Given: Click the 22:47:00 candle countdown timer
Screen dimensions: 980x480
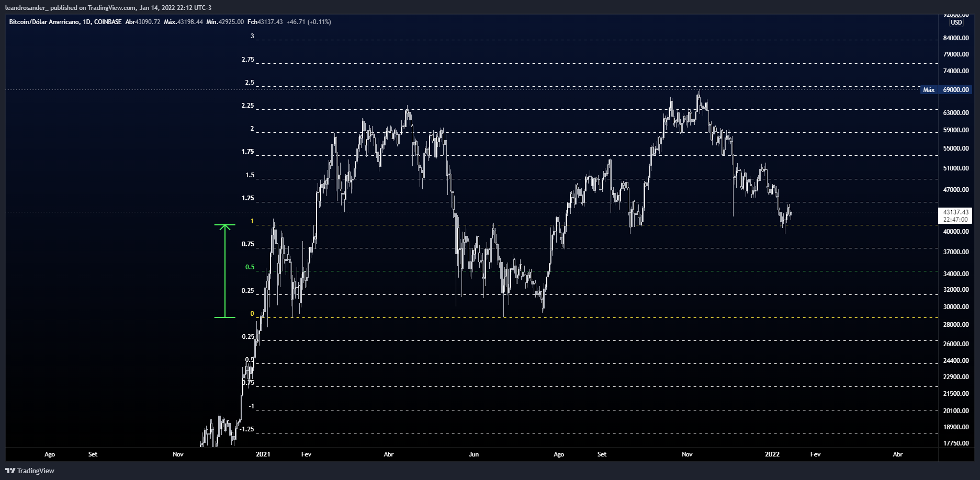Looking at the screenshot, I should point(956,220).
